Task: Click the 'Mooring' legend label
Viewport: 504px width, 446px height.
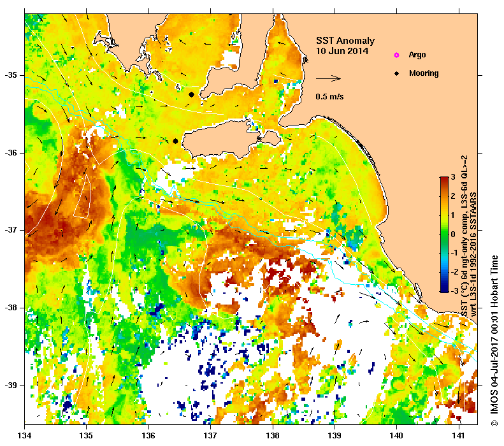Action: click(424, 73)
